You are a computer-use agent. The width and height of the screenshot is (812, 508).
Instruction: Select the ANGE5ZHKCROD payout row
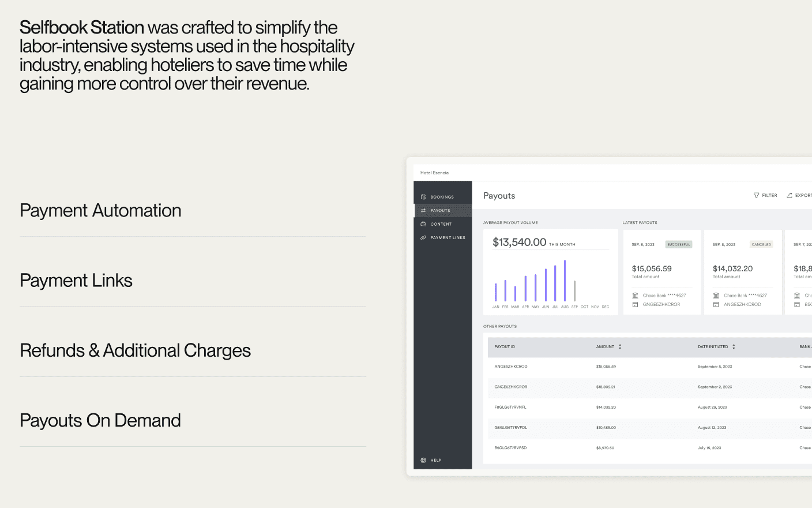511,367
